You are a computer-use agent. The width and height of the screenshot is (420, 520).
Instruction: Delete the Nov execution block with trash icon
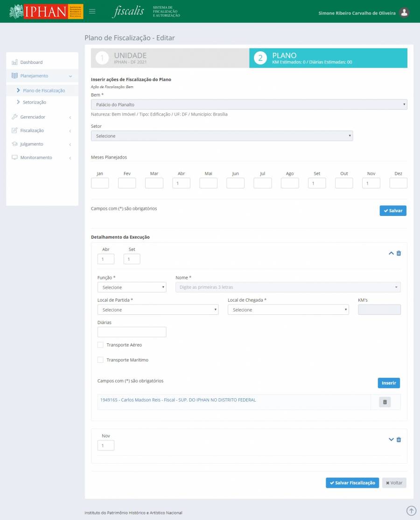click(399, 440)
